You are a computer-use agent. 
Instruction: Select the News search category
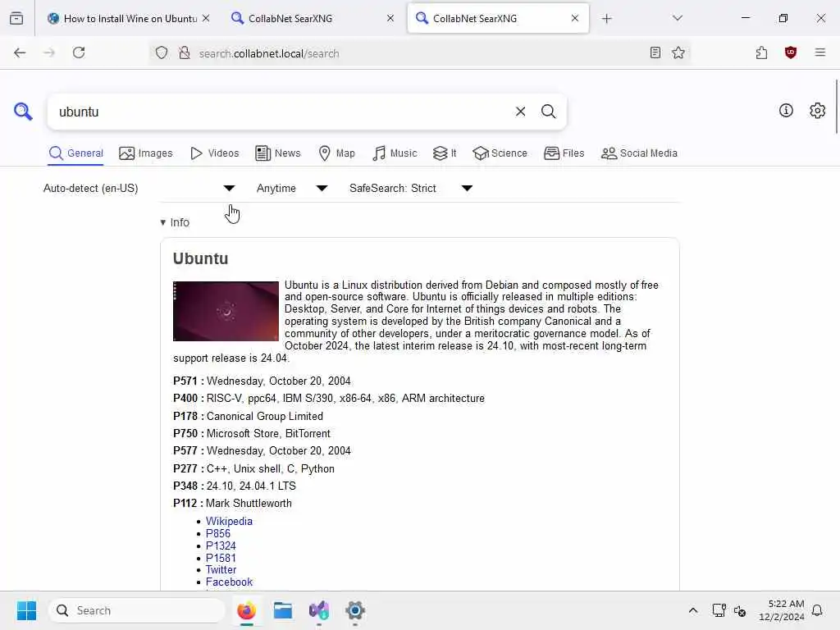278,153
